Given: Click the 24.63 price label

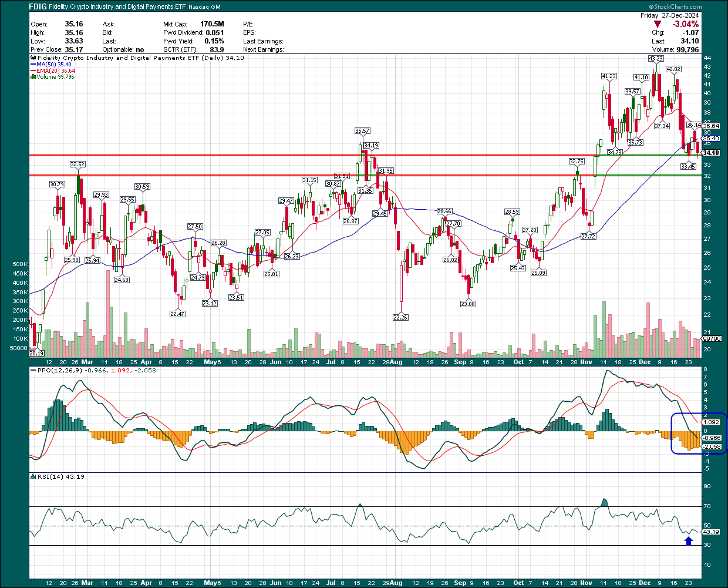Looking at the screenshot, I should coord(122,280).
